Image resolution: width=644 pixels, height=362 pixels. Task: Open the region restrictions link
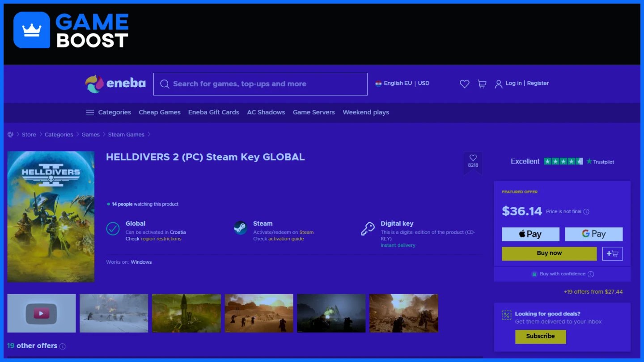click(x=161, y=239)
